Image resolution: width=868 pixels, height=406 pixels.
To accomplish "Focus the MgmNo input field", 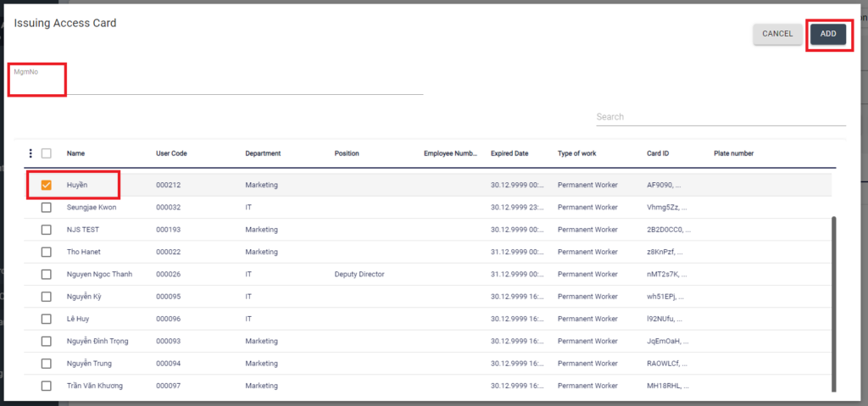I will [x=217, y=84].
